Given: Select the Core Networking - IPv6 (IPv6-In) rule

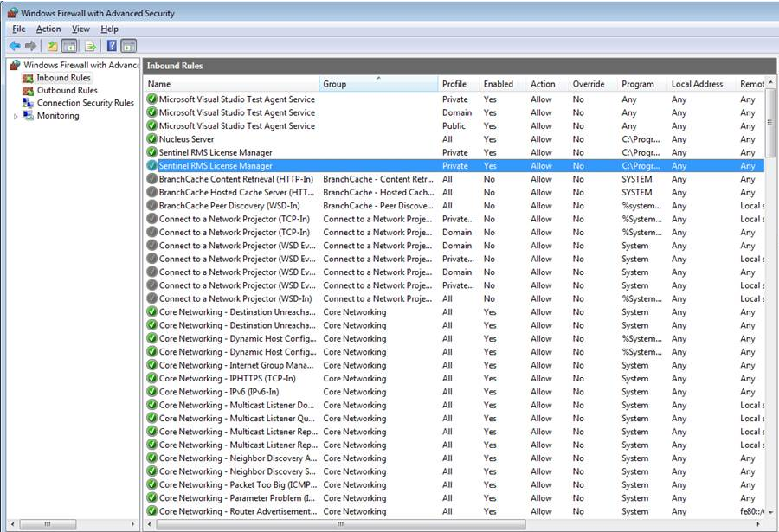Looking at the screenshot, I should pos(218,392).
